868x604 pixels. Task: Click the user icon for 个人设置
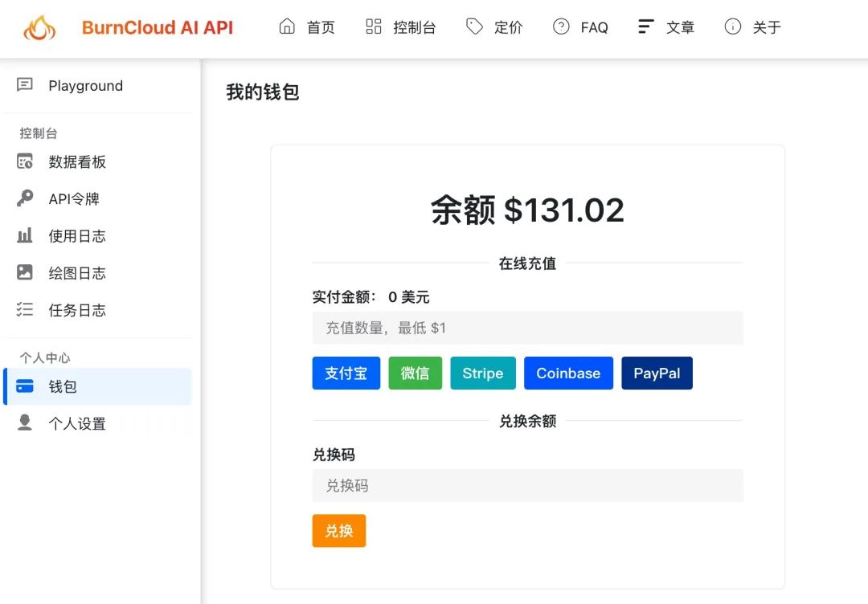coord(25,422)
